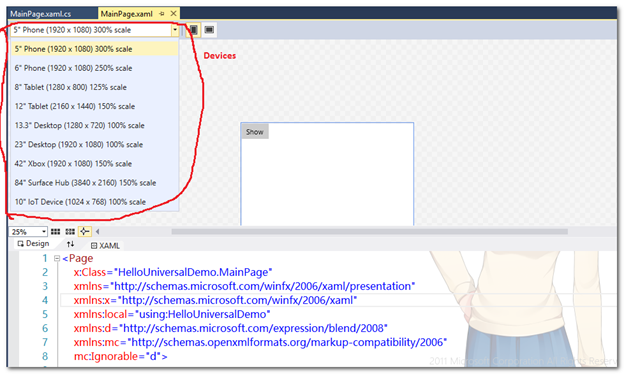Toggle snap to gridlines icon
The image size is (624, 374).
[x=70, y=232]
